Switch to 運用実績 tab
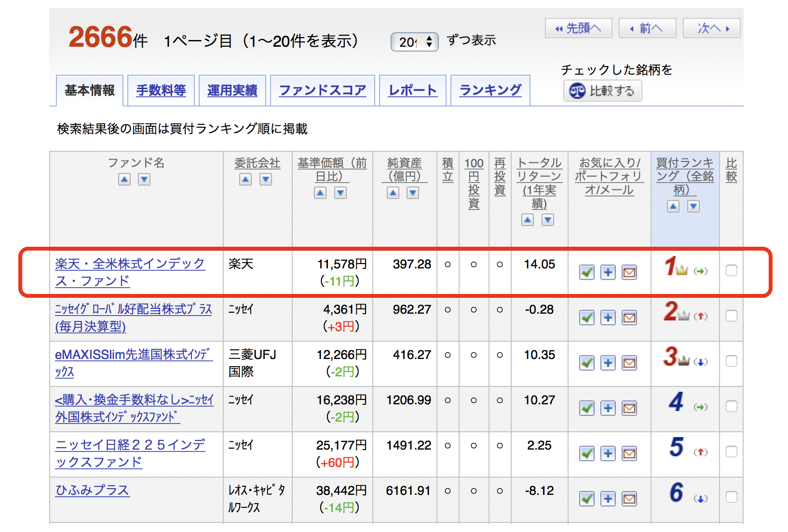Screen dimensions: 788x532 tap(232, 90)
